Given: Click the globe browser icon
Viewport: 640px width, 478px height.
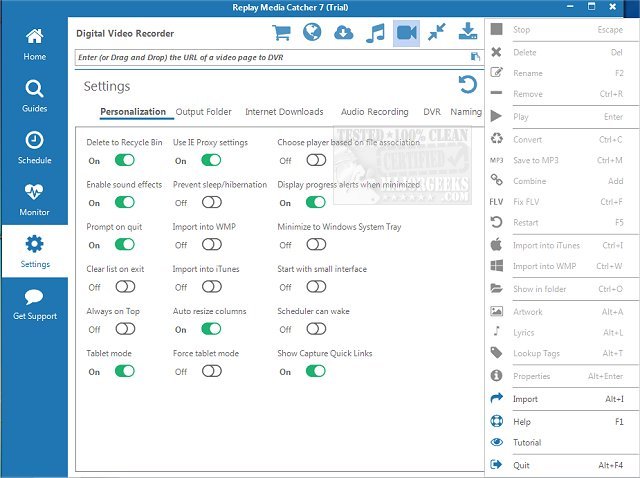Looking at the screenshot, I should [312, 32].
